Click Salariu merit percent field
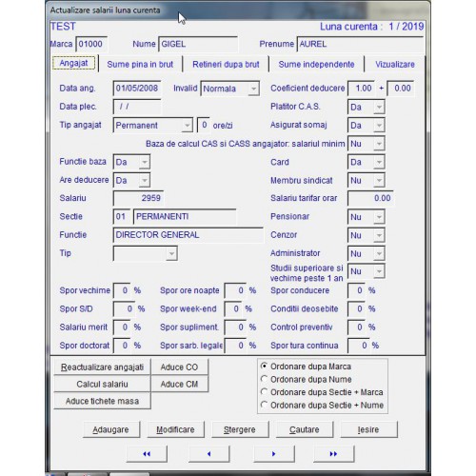The width and height of the screenshot is (476, 476). tap(122, 327)
